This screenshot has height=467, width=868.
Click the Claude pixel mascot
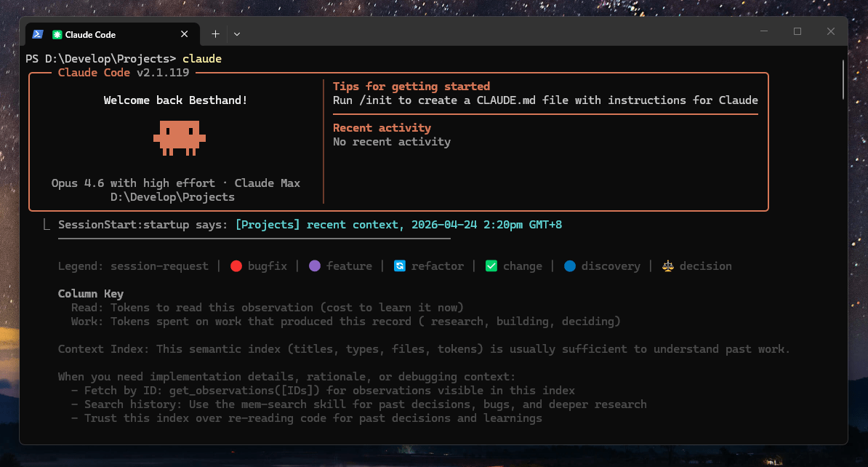180,138
